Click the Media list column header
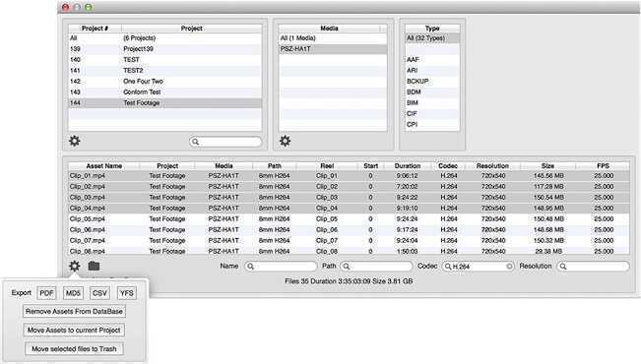This screenshot has width=641, height=364. click(329, 29)
